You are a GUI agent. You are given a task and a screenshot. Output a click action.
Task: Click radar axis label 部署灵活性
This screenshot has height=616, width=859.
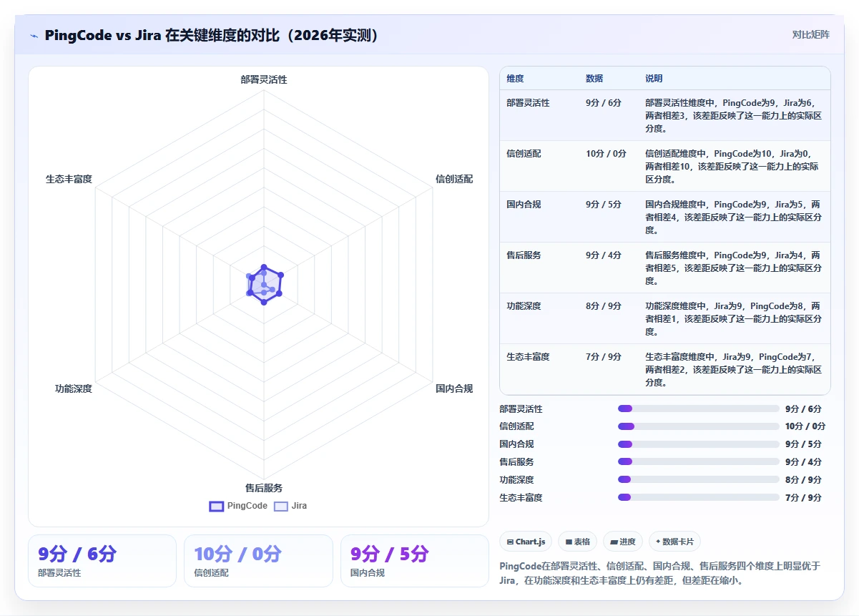point(264,79)
